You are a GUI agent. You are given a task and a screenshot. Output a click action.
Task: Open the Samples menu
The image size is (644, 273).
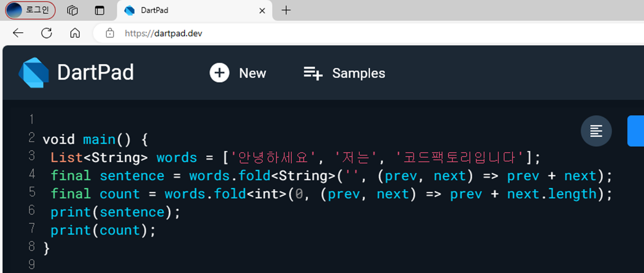344,73
